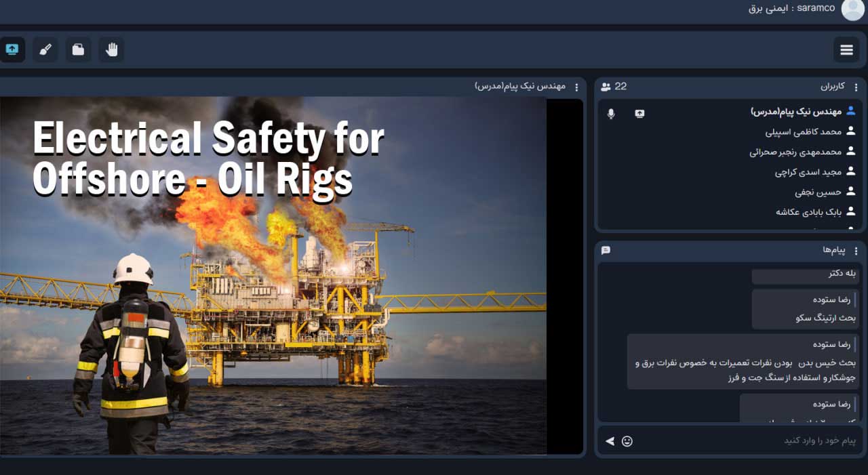
Task: Send the chat message
Action: (610, 441)
